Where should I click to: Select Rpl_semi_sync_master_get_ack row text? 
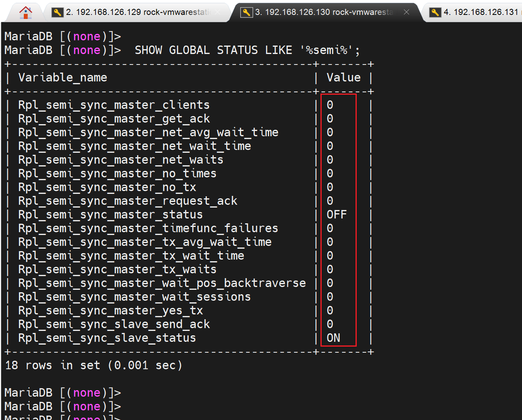pos(114,119)
